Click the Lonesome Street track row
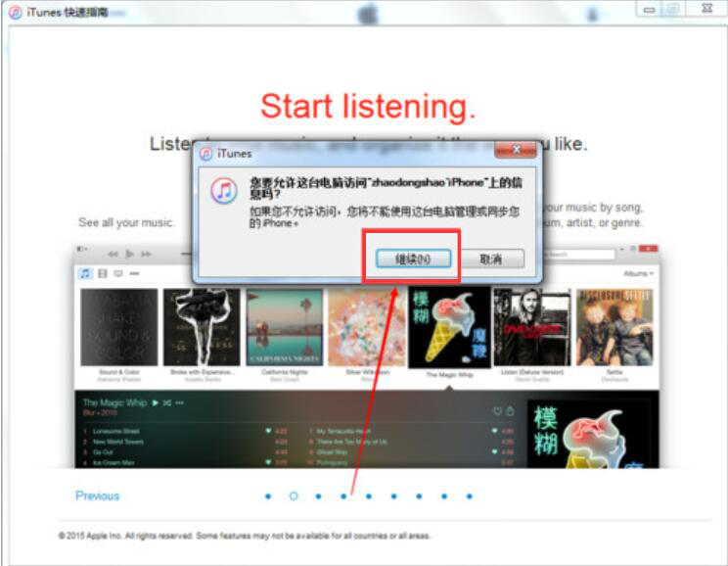 (185, 431)
